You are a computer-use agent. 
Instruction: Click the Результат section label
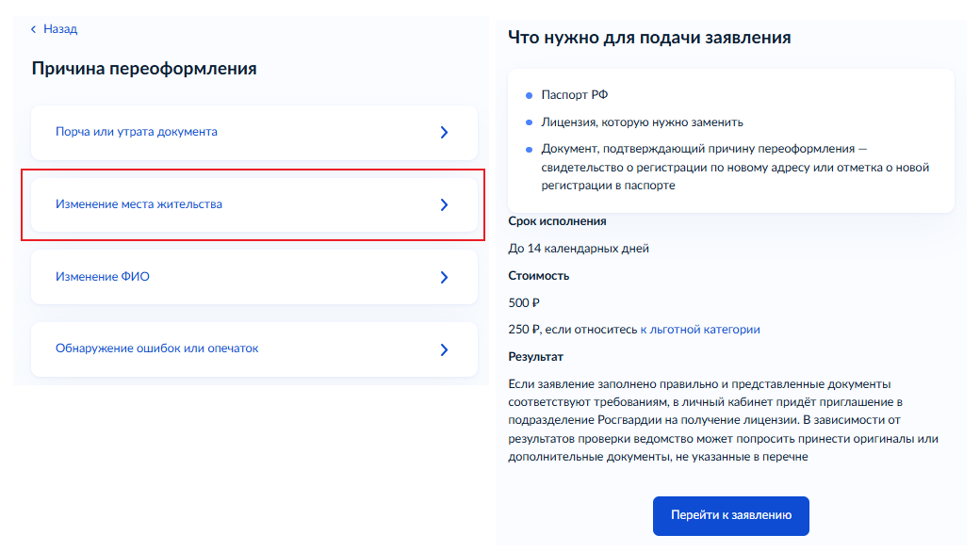535,357
